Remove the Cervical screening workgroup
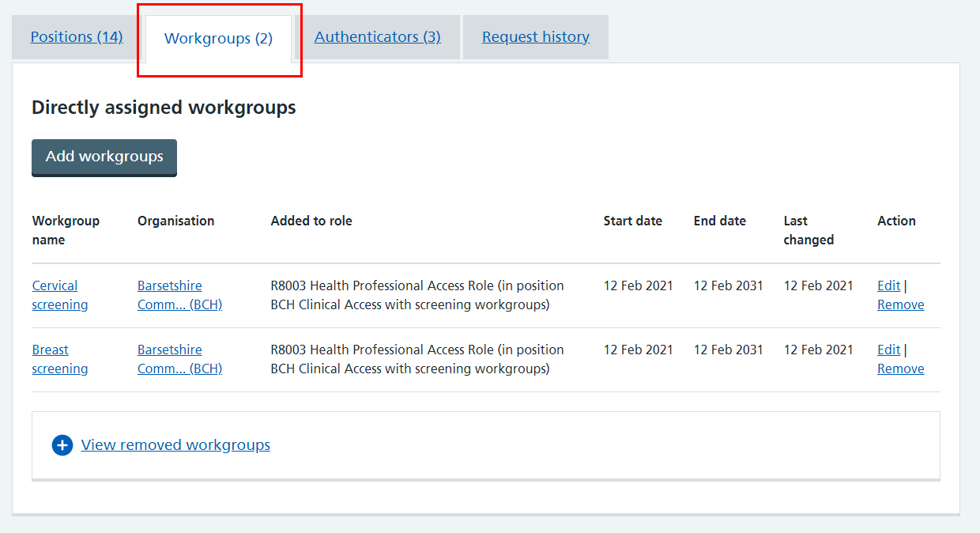Screen dimensions: 980x533 pos(900,304)
